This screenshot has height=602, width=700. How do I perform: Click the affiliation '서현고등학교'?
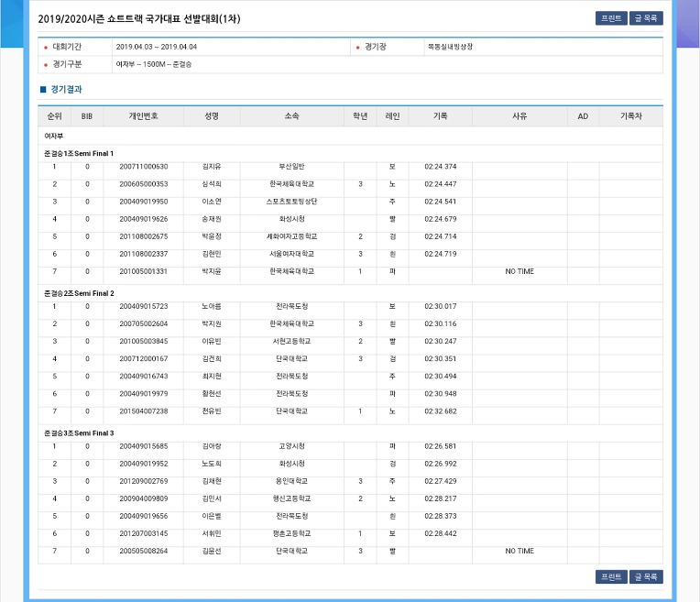(291, 341)
